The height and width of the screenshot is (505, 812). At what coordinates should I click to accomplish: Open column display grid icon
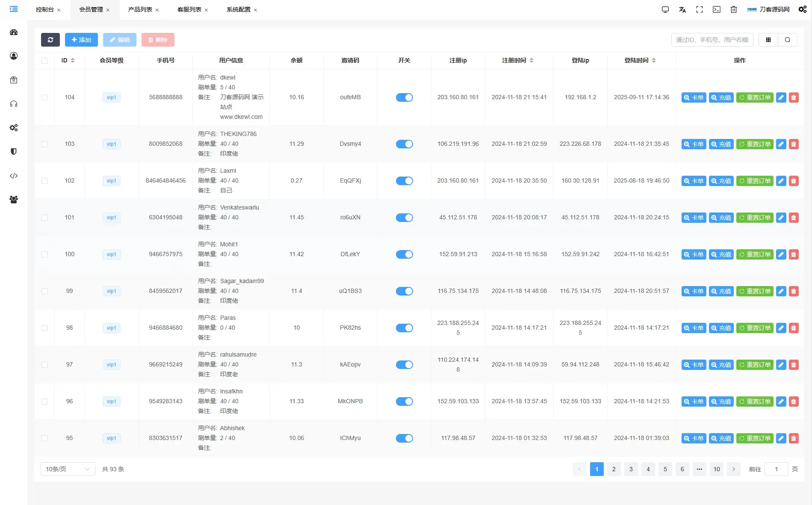click(768, 40)
